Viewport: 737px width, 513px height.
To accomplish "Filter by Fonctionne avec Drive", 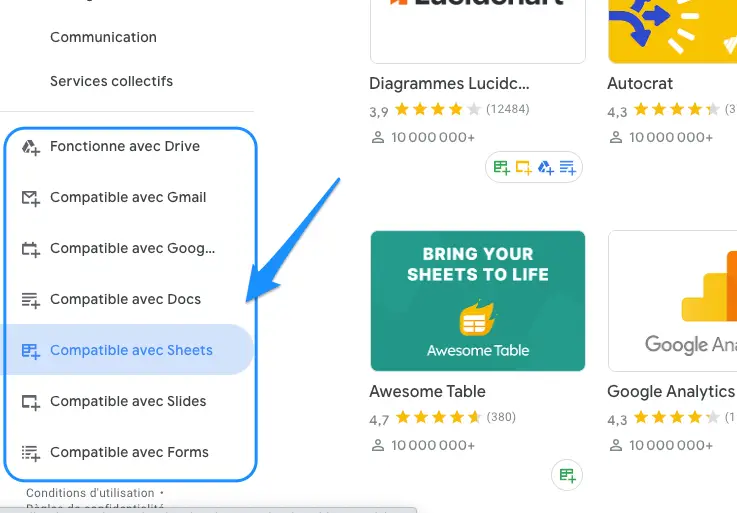I will [x=125, y=146].
